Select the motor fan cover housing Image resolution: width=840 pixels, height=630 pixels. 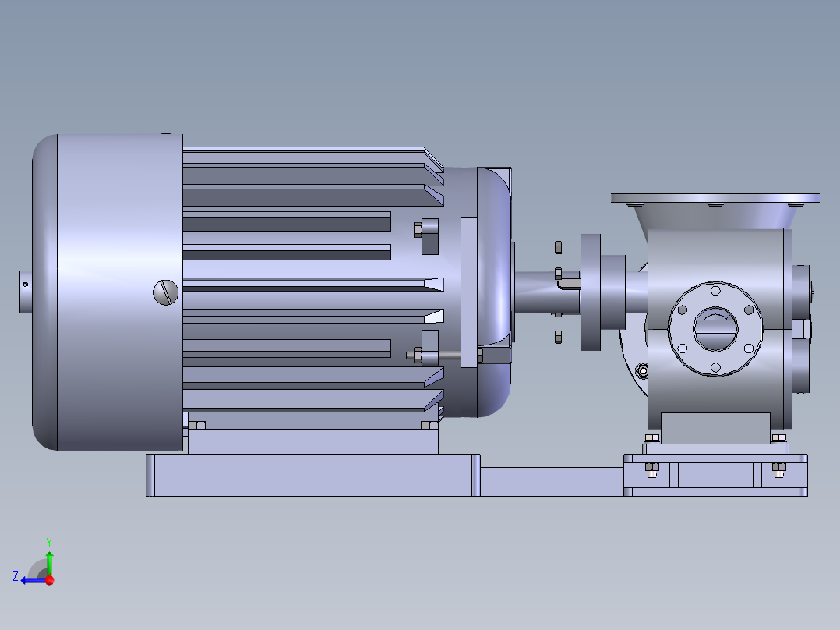108,292
